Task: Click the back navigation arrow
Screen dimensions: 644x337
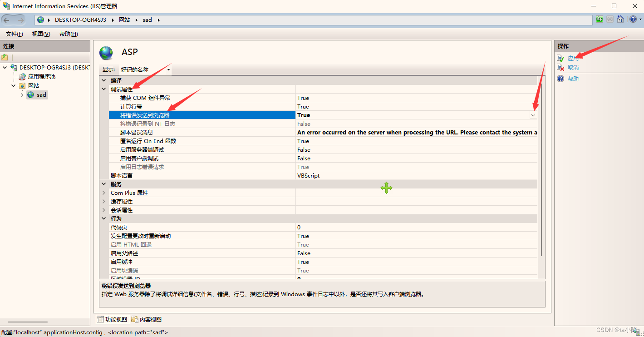Action: 7,20
